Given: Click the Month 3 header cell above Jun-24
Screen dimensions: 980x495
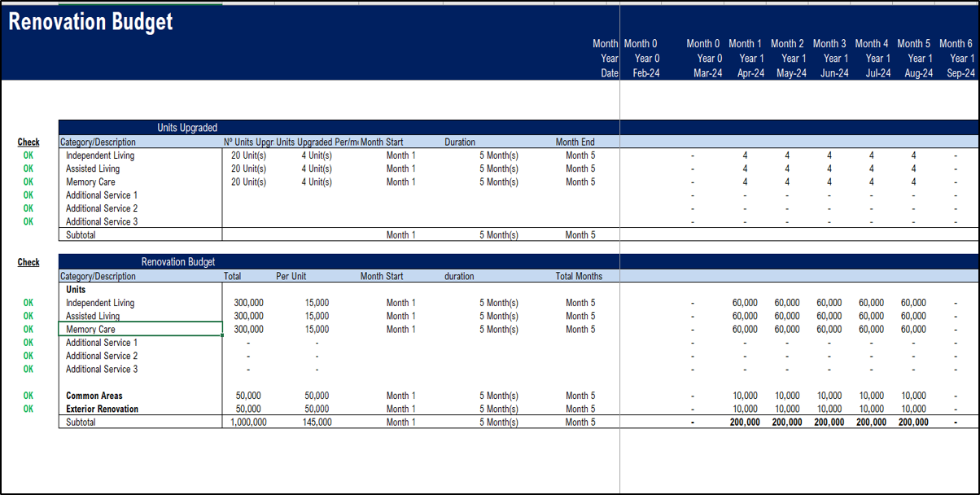Looking at the screenshot, I should (829, 44).
